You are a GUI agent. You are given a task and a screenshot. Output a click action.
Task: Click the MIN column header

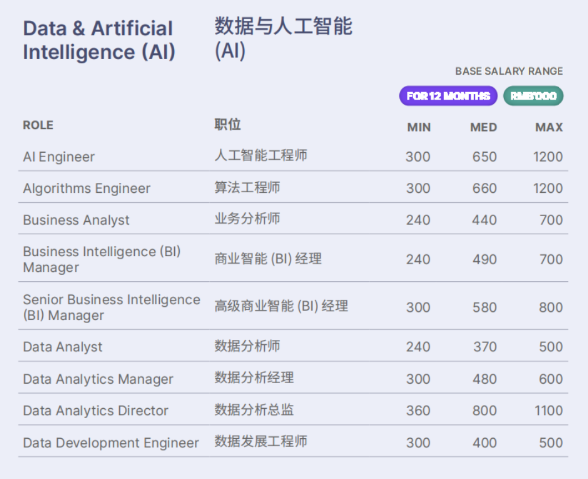419,128
